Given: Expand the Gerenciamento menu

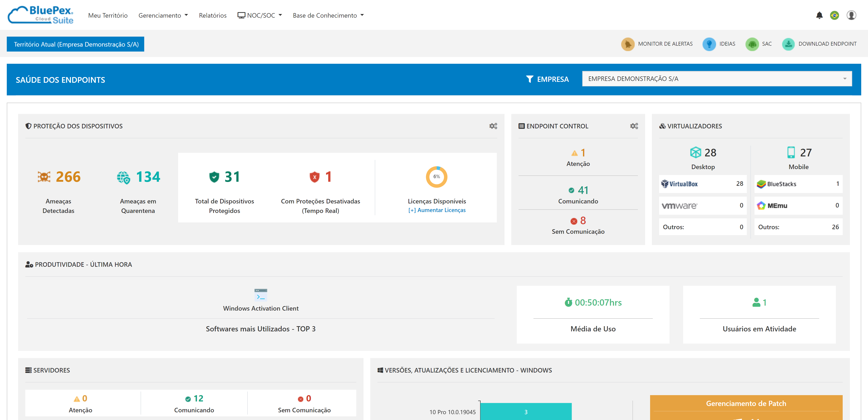Looking at the screenshot, I should 163,16.
